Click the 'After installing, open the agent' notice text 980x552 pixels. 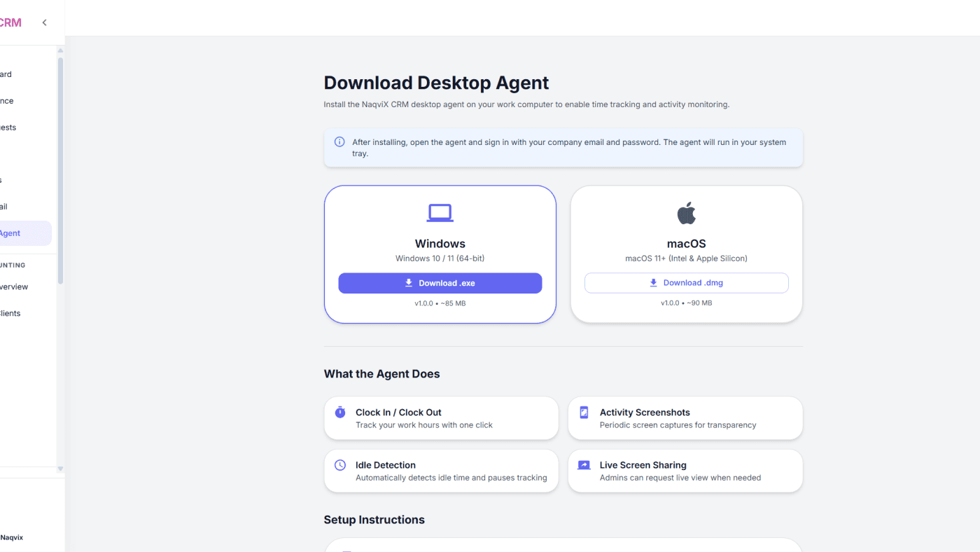tap(569, 148)
